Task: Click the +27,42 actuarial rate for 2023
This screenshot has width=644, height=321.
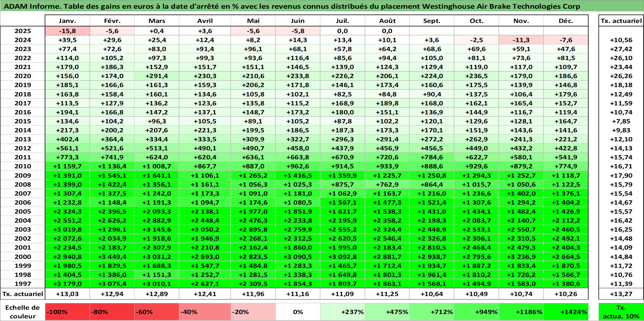Action: pyautogui.click(x=621, y=49)
